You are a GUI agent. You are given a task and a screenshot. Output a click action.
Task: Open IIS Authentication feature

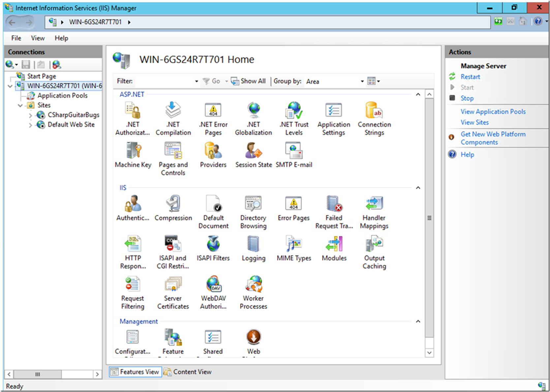click(133, 208)
